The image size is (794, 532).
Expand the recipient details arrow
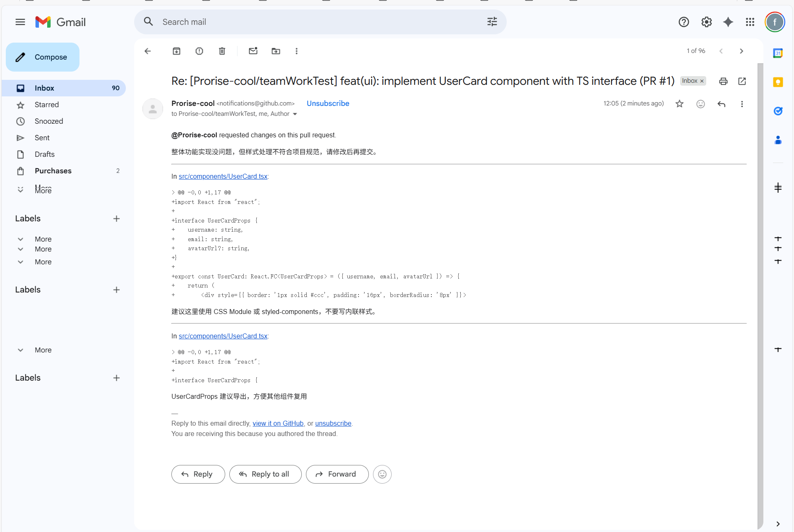(295, 114)
